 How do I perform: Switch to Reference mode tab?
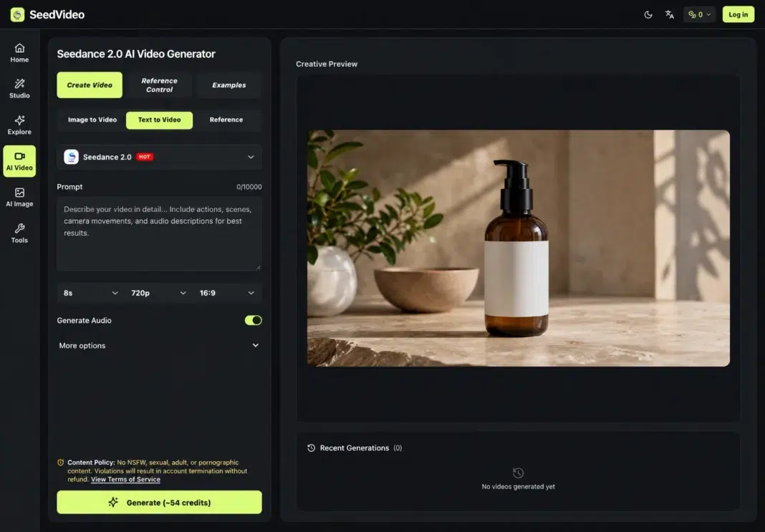pyautogui.click(x=226, y=120)
